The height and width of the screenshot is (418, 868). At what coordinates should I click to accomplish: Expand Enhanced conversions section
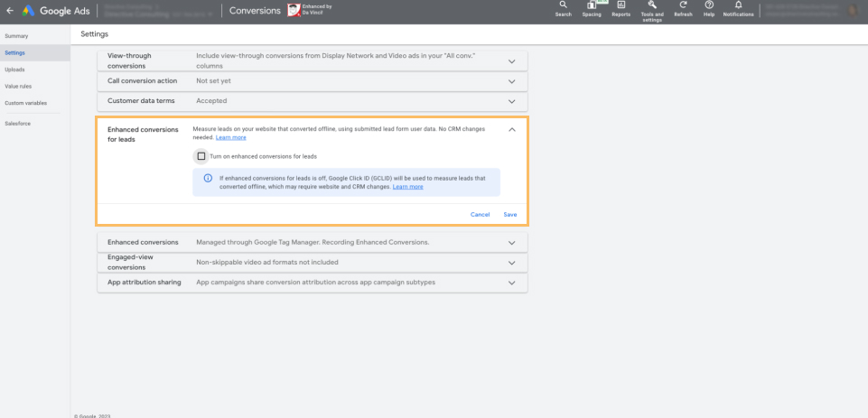pos(511,243)
